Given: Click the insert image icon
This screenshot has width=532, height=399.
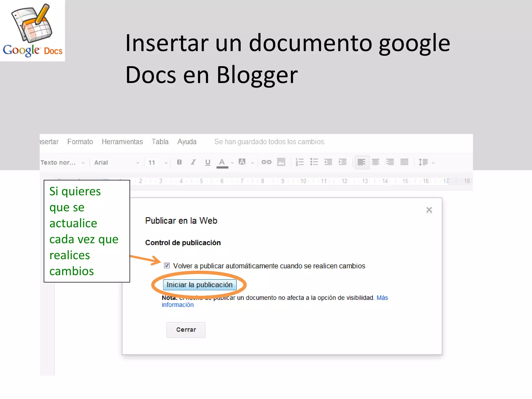Looking at the screenshot, I should (281, 162).
